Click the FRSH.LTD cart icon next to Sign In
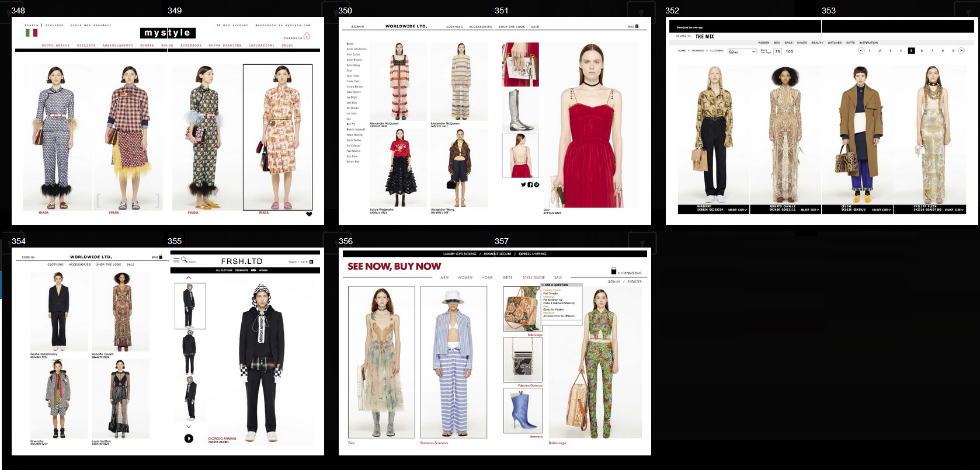Screen dimensions: 980x470 pyautogui.click(x=311, y=262)
